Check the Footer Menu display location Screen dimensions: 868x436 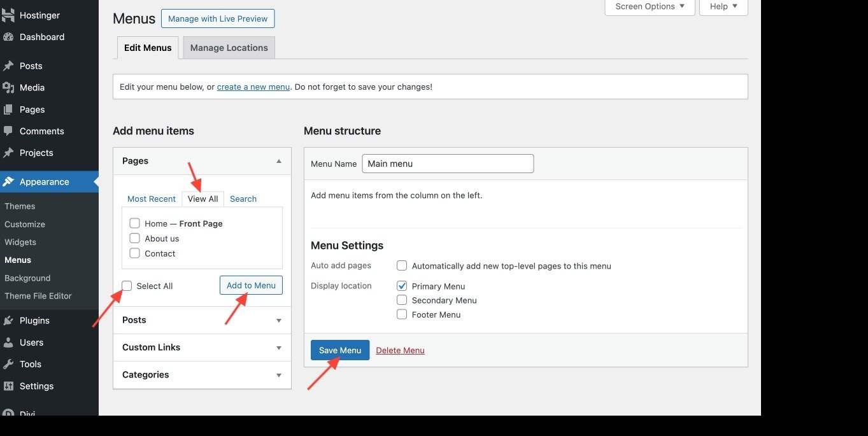coord(402,314)
